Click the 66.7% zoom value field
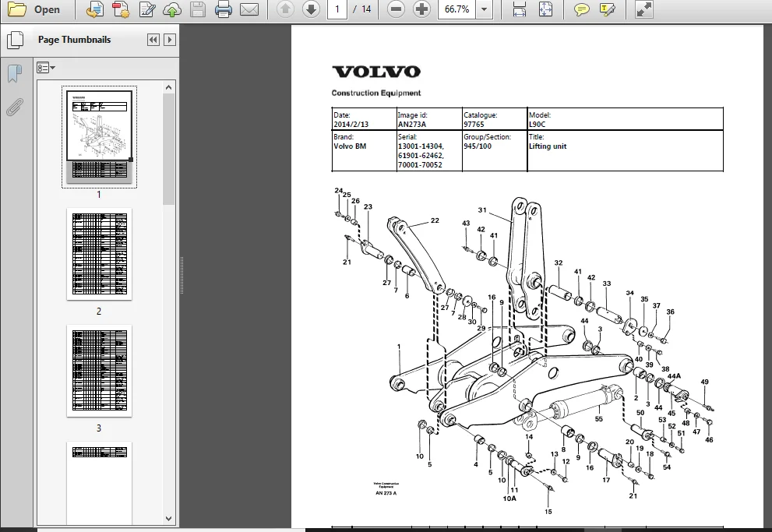 pos(457,9)
